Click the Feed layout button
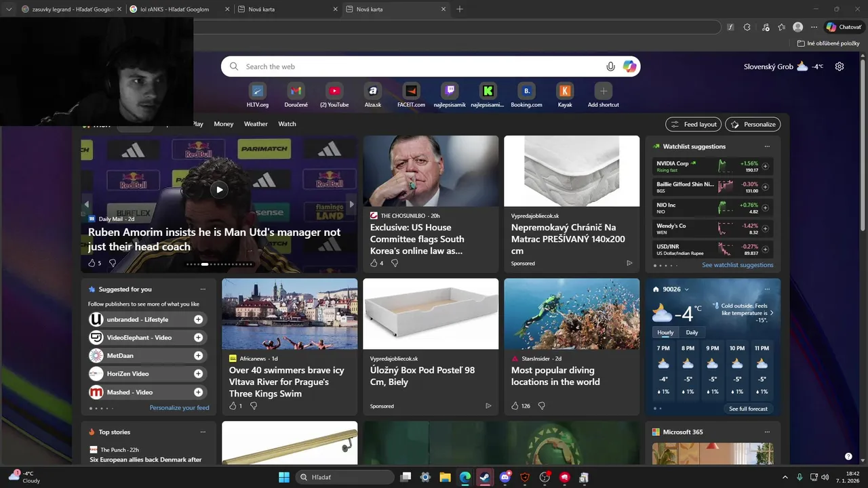This screenshot has height=488, width=868. click(693, 125)
